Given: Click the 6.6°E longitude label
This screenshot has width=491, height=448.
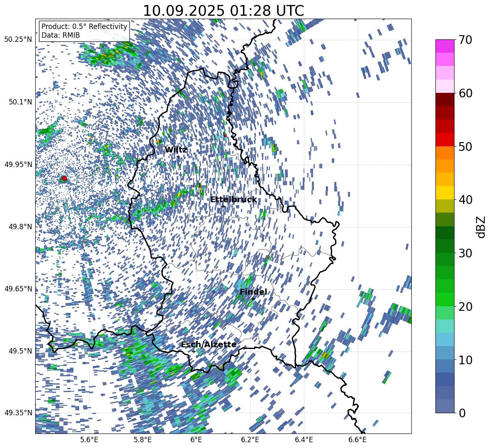Looking at the screenshot, I should pyautogui.click(x=357, y=440).
